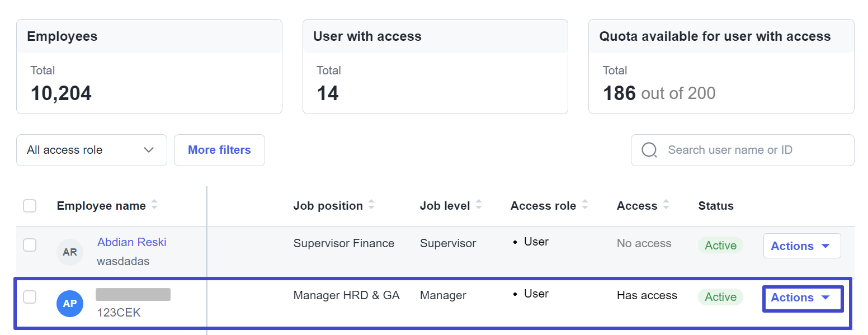The image size is (868, 335).
Task: Sort by Job position arrows
Action: pos(371,206)
